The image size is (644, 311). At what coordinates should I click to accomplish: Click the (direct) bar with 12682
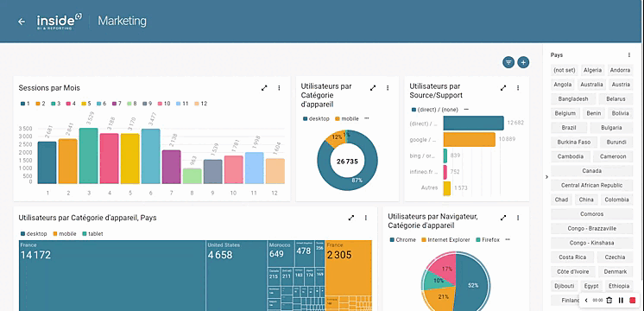click(474, 123)
